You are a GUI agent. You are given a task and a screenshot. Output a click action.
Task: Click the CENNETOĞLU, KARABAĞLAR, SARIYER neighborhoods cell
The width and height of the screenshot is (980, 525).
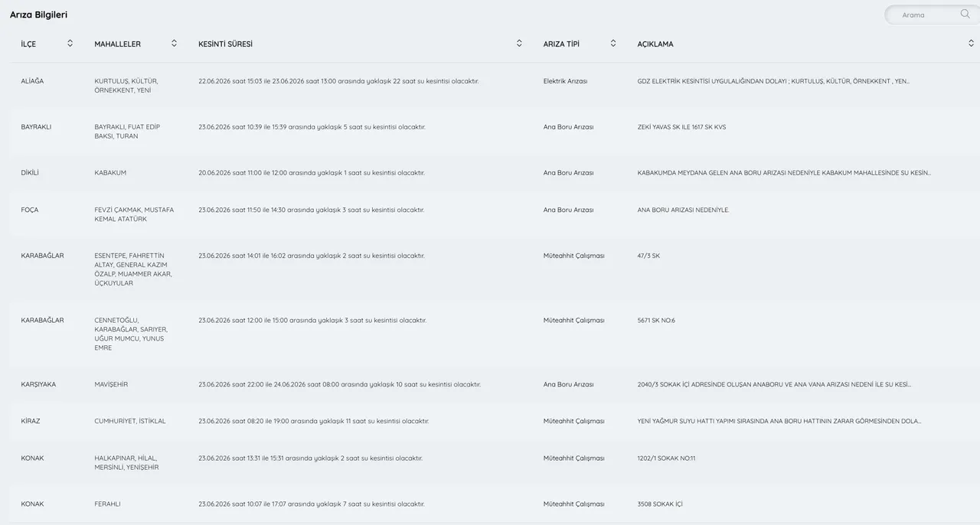point(131,334)
